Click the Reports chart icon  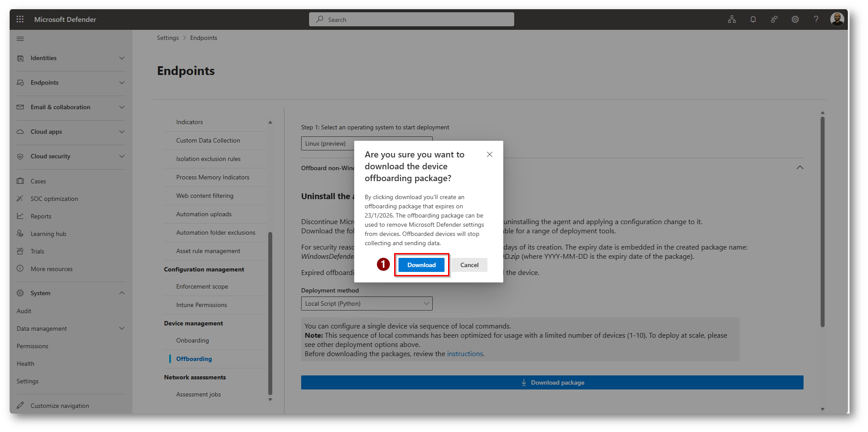20,216
